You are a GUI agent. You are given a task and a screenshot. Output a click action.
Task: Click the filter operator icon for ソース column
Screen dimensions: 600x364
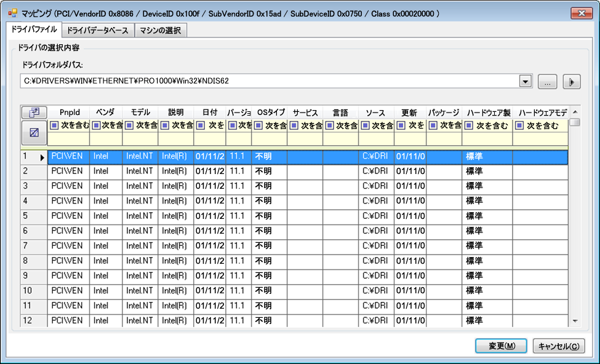366,126
